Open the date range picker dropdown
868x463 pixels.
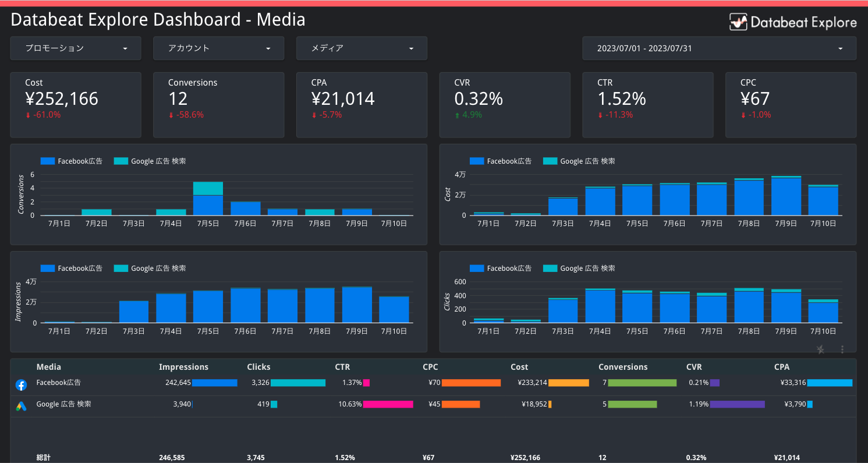click(x=719, y=48)
